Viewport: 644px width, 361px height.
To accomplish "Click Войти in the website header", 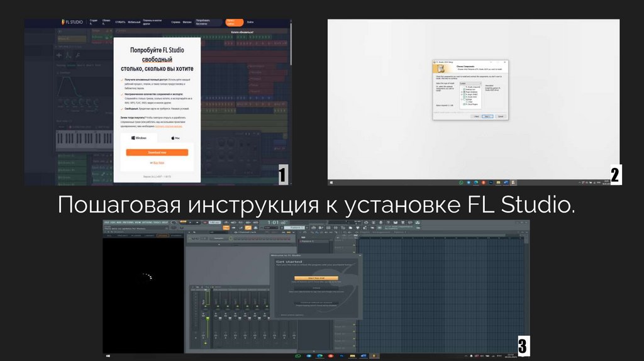I will 250,22.
